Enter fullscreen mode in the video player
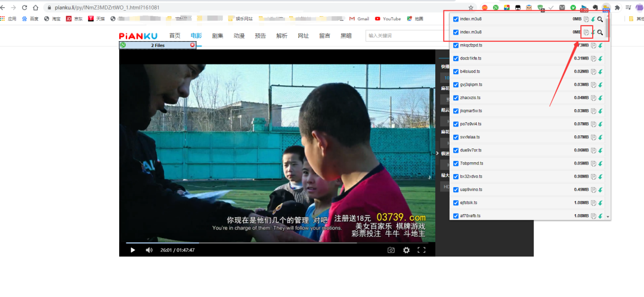The image size is (644, 297). click(421, 250)
